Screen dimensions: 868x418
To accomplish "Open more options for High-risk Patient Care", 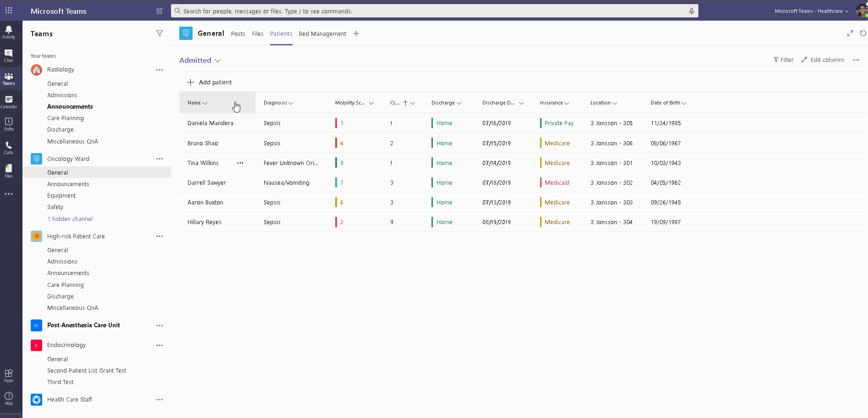I will pos(160,236).
